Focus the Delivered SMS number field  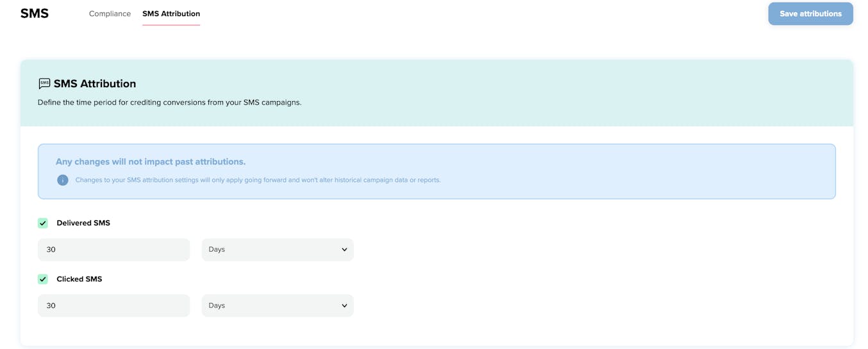pos(113,250)
